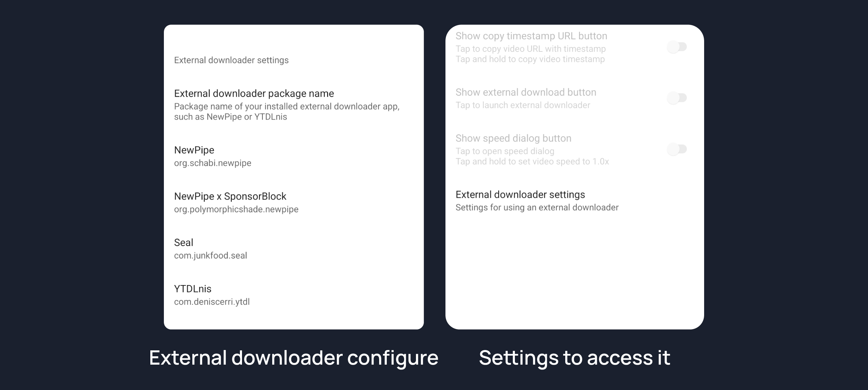Click the com.deniscerri.ytdl package name
Viewport: 868px width, 390px height.
[x=212, y=302]
